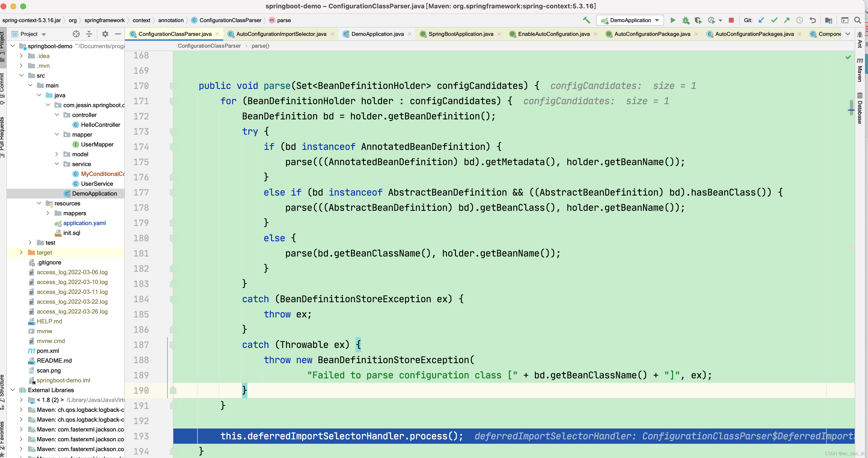Click the Run/Debug configuration dropdown
Image resolution: width=868 pixels, height=458 pixels.
[631, 21]
